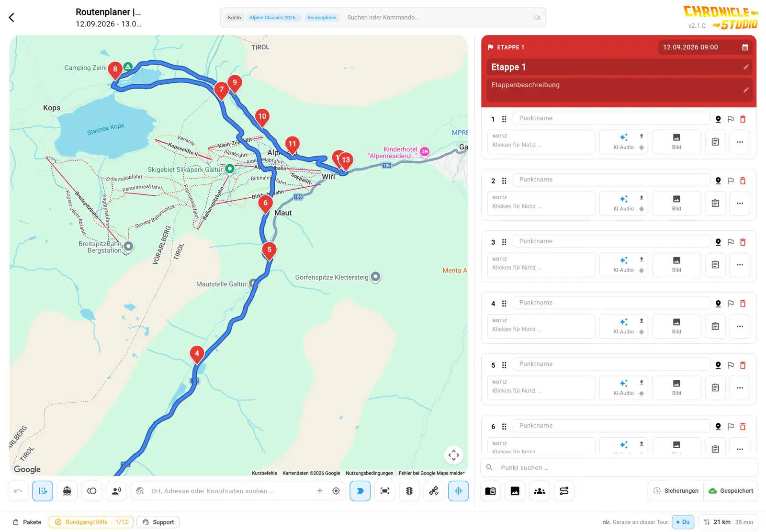Open the Support button
The width and height of the screenshot is (766, 532).
(158, 522)
